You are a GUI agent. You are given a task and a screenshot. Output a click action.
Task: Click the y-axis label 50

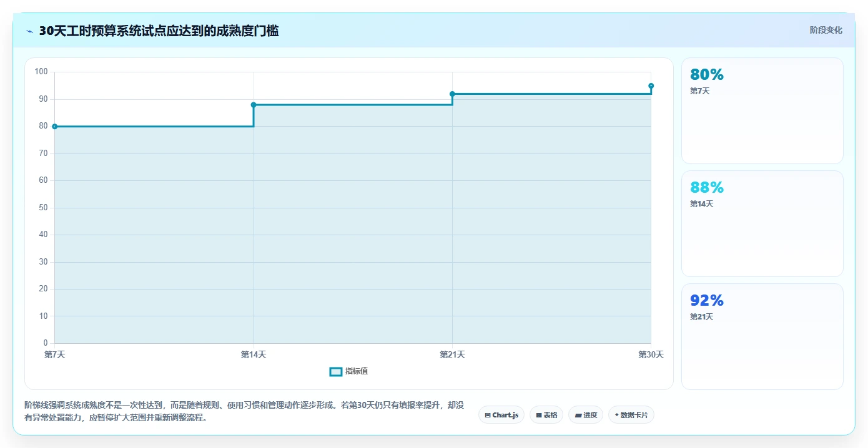43,208
